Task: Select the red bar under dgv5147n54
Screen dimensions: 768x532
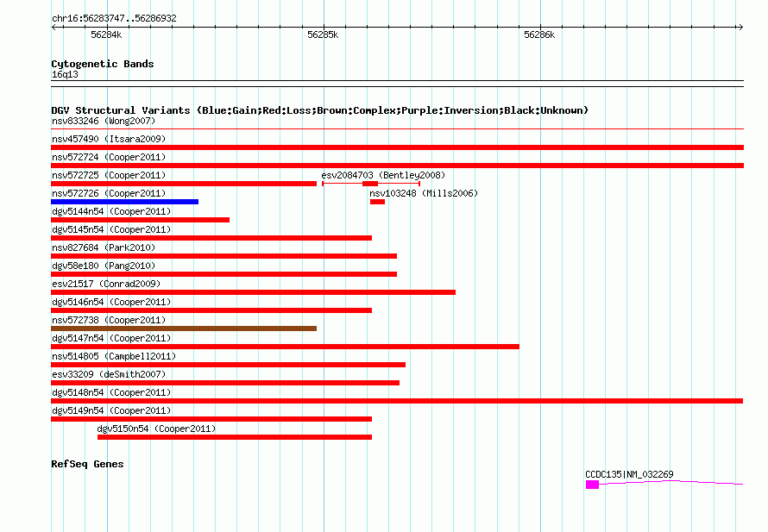Action: [x=285, y=347]
